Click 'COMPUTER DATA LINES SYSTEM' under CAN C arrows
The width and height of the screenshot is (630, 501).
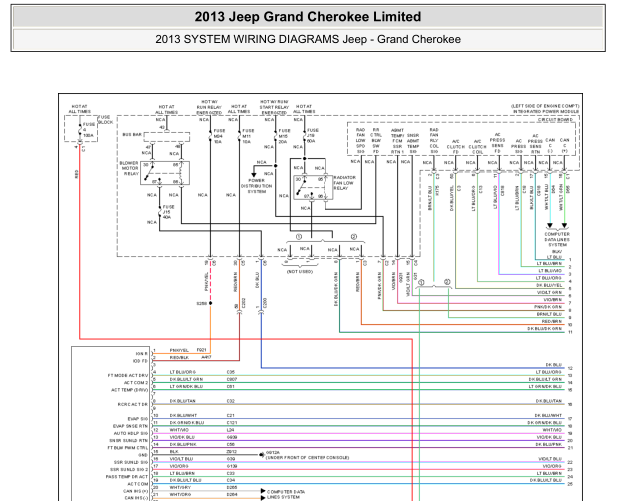coord(557,239)
